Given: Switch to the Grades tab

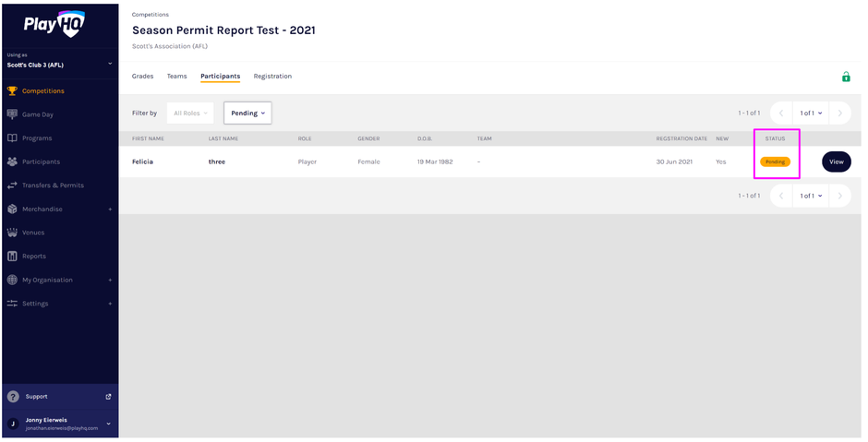Looking at the screenshot, I should click(x=142, y=77).
